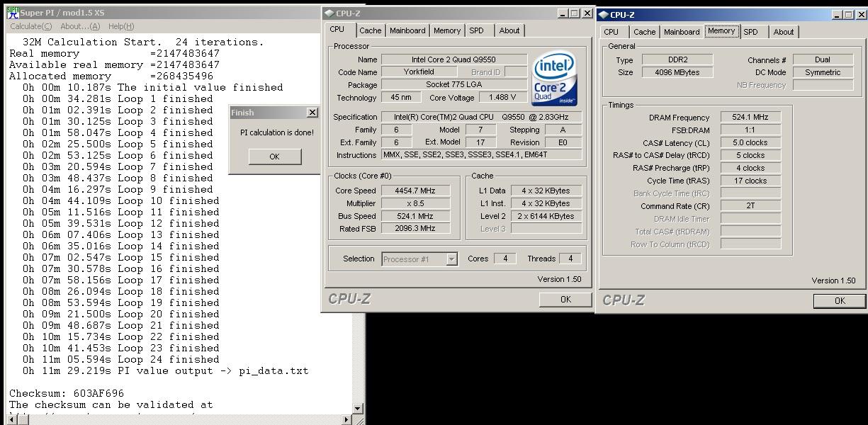Switch to CPU tab in memory CPU-Z window

coord(611,32)
